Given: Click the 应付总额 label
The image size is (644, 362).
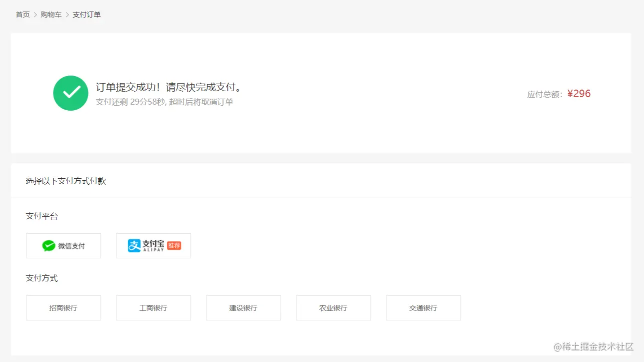Looking at the screenshot, I should tap(545, 94).
